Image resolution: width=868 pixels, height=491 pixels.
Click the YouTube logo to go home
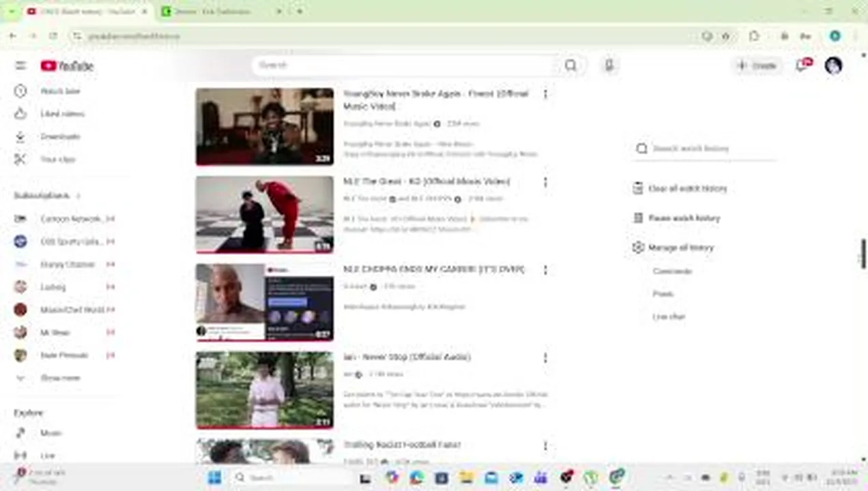coord(67,65)
